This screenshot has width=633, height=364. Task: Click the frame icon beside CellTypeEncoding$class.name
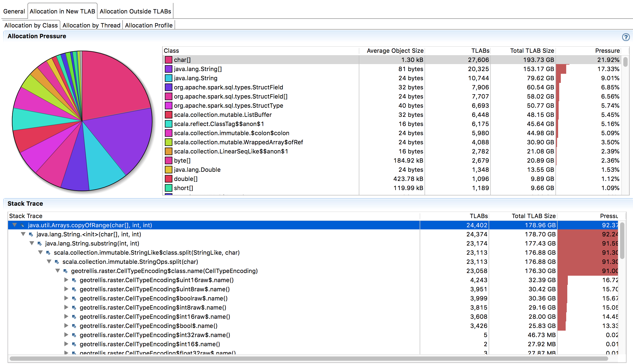[65, 271]
